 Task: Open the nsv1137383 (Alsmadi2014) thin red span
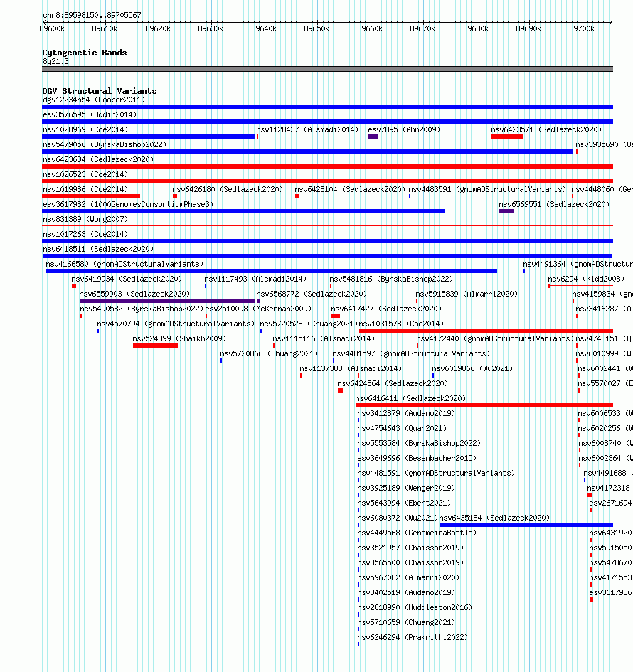(329, 375)
